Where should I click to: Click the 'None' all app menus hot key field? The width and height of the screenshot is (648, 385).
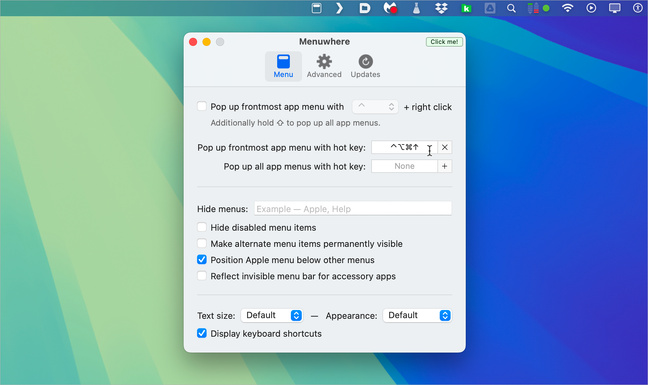[404, 166]
